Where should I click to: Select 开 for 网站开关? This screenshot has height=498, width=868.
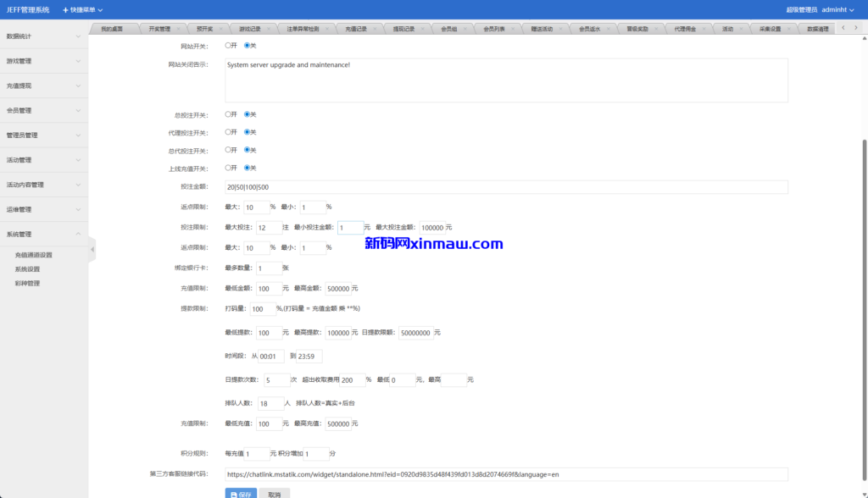click(x=226, y=44)
